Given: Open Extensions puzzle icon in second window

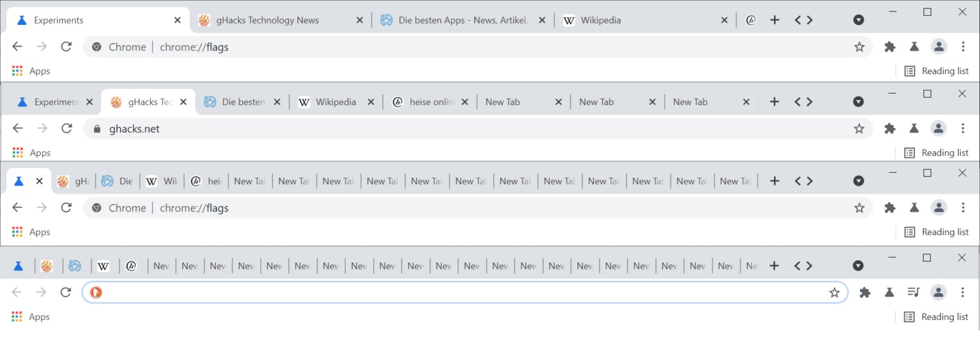Looking at the screenshot, I should click(889, 128).
